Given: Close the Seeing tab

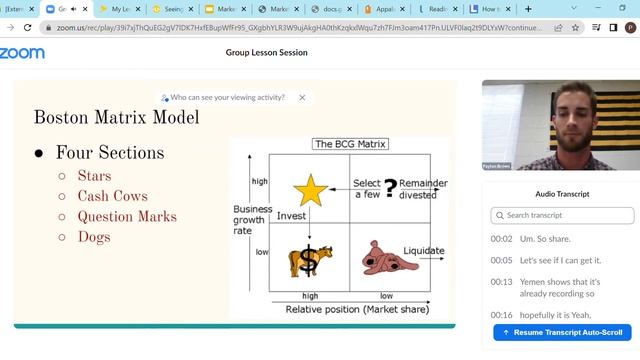Looking at the screenshot, I should [191, 9].
